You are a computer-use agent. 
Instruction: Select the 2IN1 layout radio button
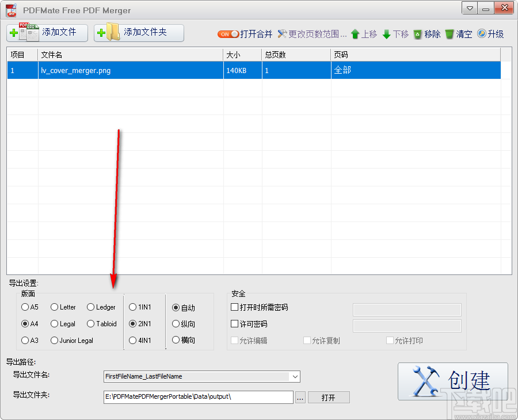(x=132, y=323)
